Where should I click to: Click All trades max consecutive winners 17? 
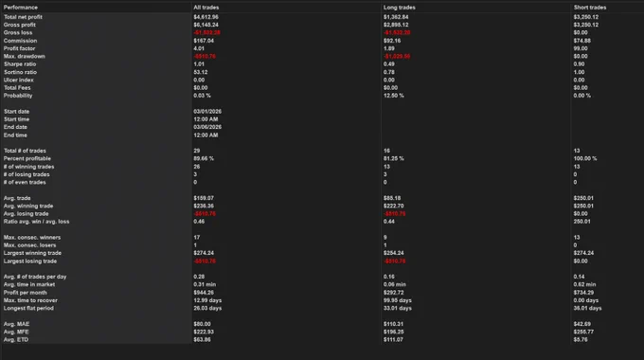[197, 238]
